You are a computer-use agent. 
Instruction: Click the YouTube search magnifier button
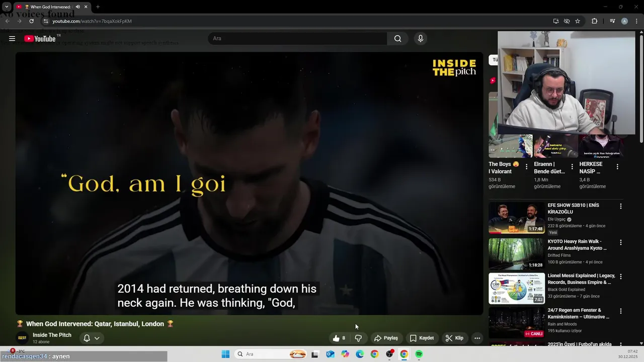tap(398, 39)
